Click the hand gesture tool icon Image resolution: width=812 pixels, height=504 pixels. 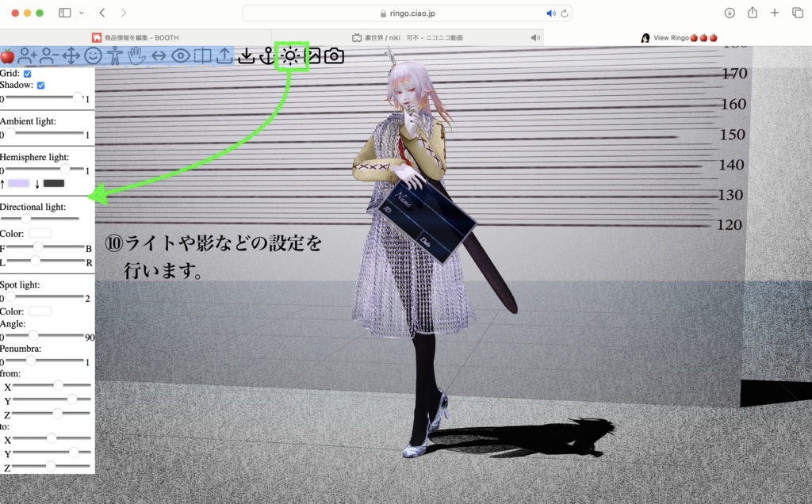[136, 55]
